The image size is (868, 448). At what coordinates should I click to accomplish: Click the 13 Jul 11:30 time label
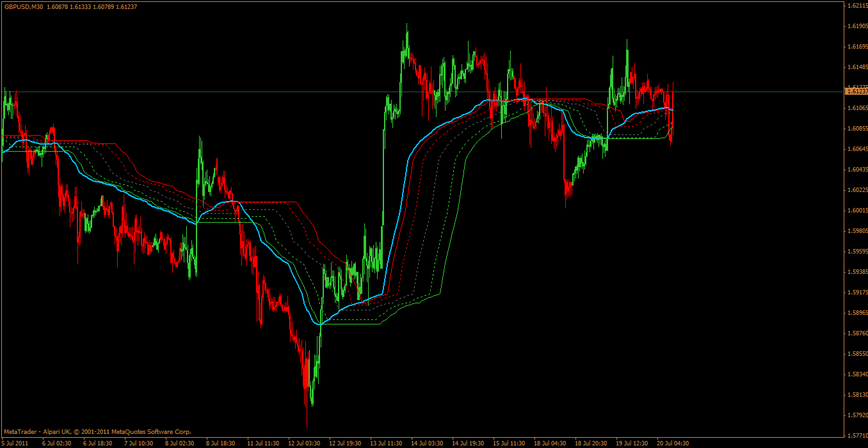tap(386, 443)
